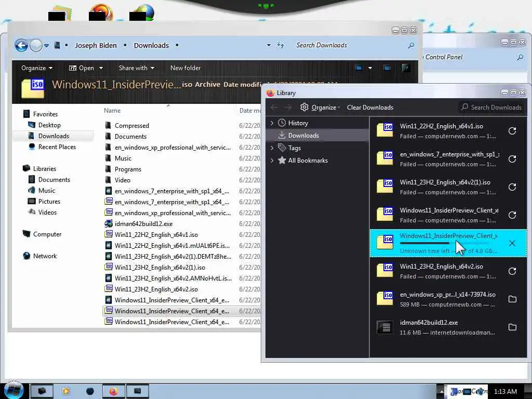Viewport: 532px width, 399px height.
Task: Click the Open button in Explorer toolbar
Action: 82,68
